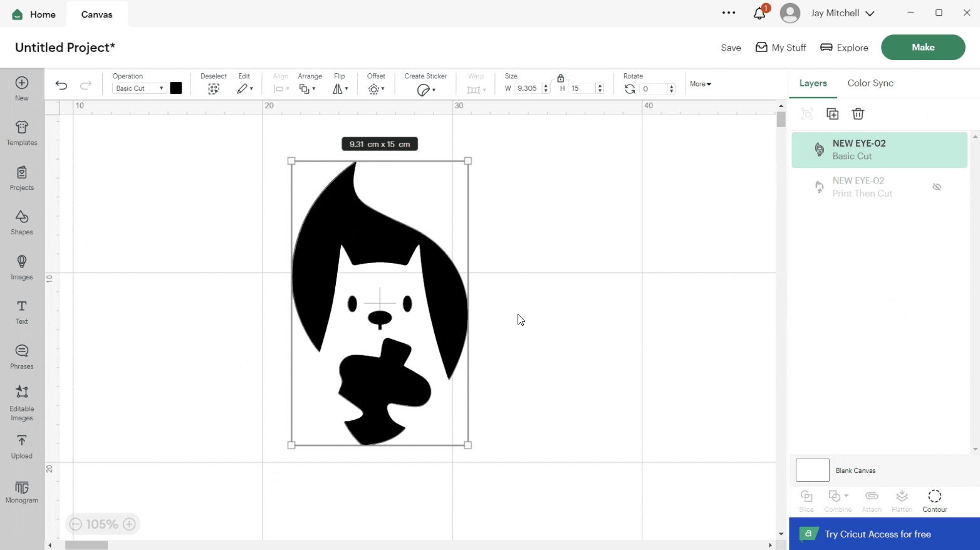Click the black operation color swatch
The image size is (980, 550).
tap(176, 88)
